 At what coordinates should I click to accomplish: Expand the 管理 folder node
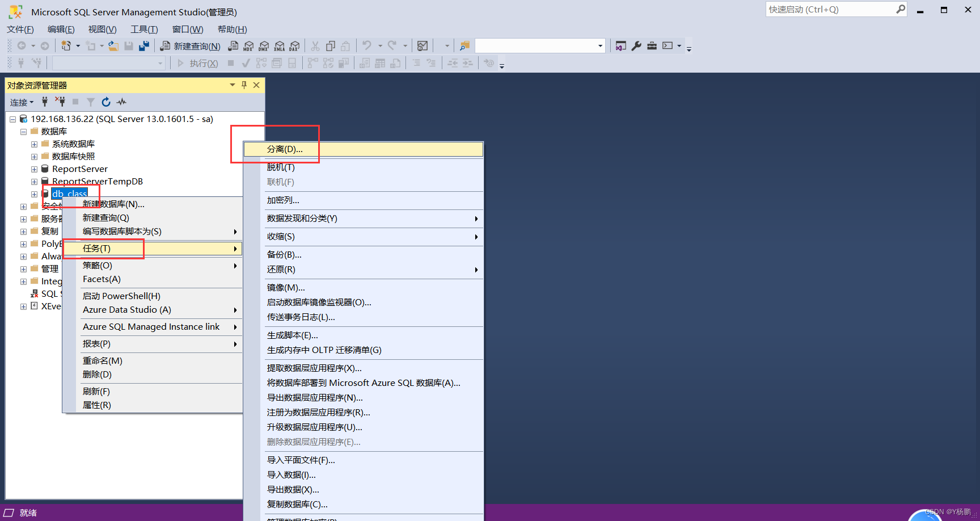(x=23, y=269)
